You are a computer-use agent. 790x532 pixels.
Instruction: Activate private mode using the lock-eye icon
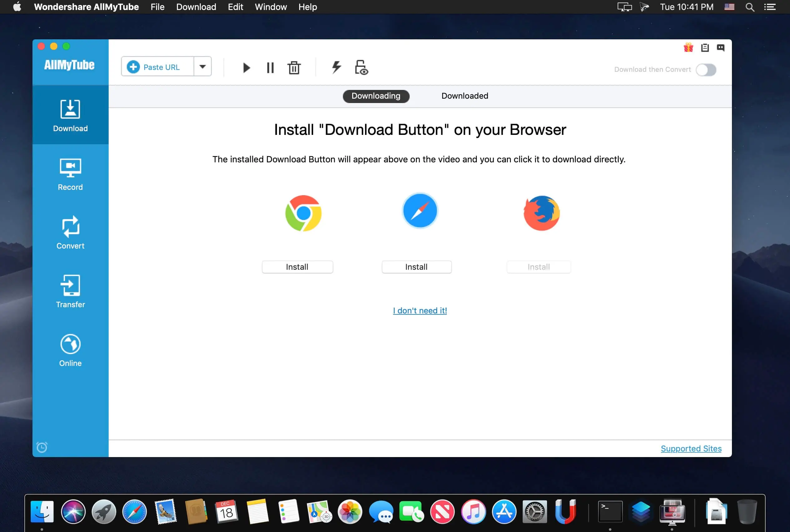coord(361,67)
